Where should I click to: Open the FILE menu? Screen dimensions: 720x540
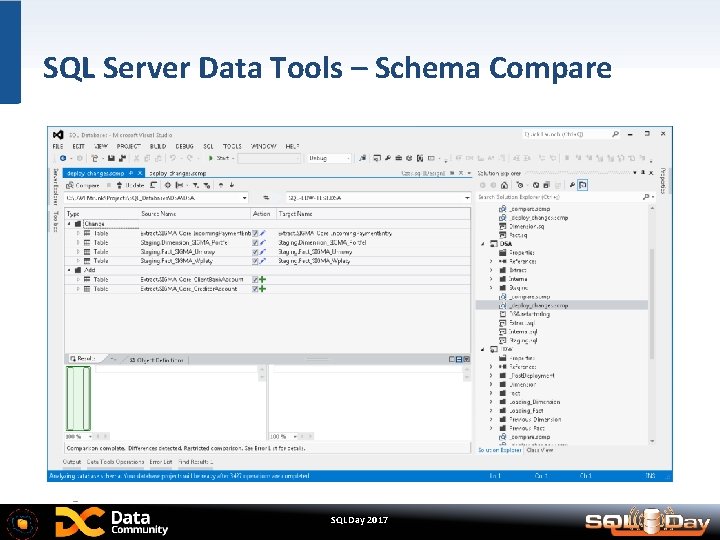click(x=58, y=146)
